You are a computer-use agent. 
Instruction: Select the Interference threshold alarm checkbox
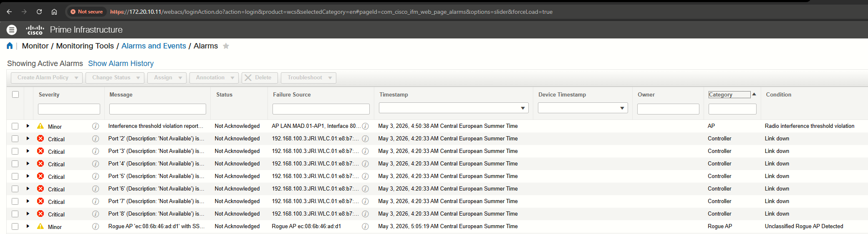tap(15, 126)
